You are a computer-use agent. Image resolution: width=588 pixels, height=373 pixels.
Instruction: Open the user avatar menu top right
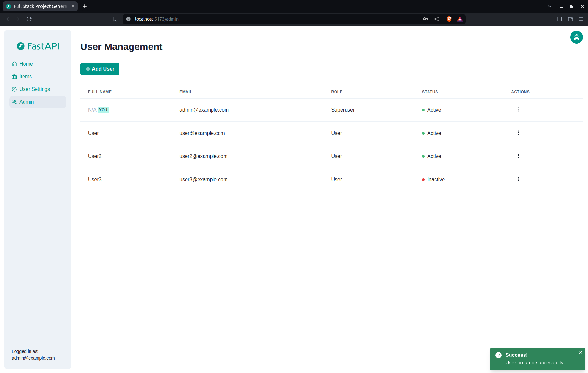[x=576, y=37]
